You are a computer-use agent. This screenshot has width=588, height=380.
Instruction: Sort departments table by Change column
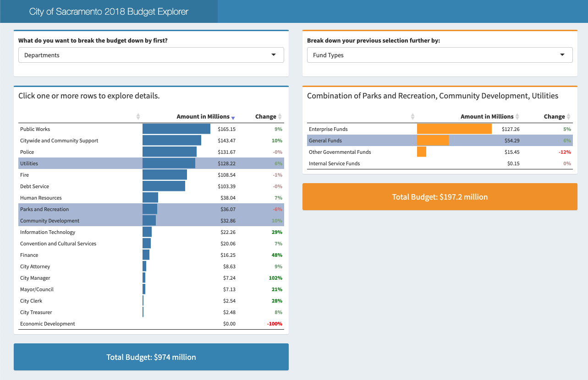pos(269,117)
